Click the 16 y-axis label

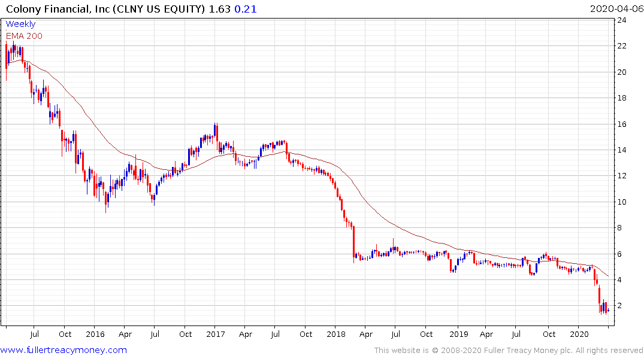622,124
